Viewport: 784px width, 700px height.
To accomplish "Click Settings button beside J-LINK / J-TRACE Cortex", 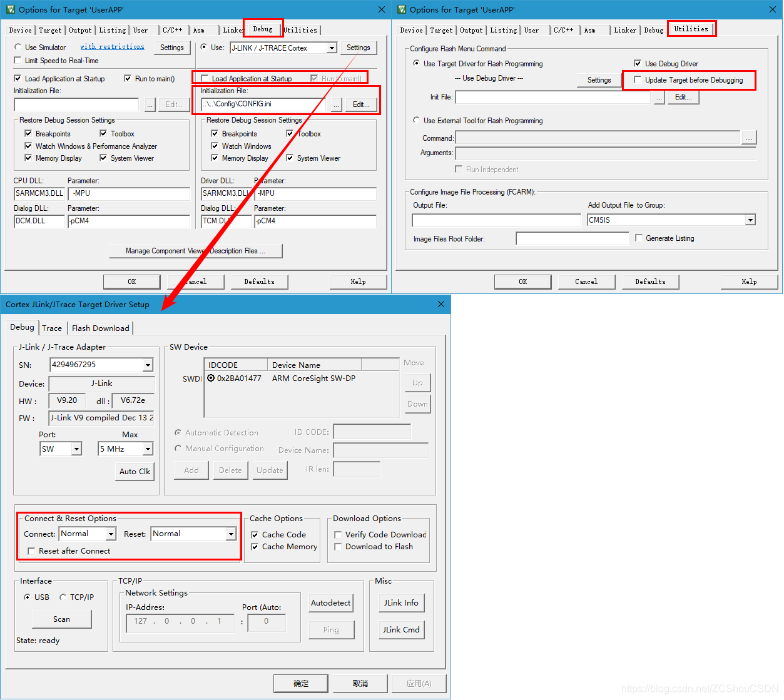I will 358,48.
